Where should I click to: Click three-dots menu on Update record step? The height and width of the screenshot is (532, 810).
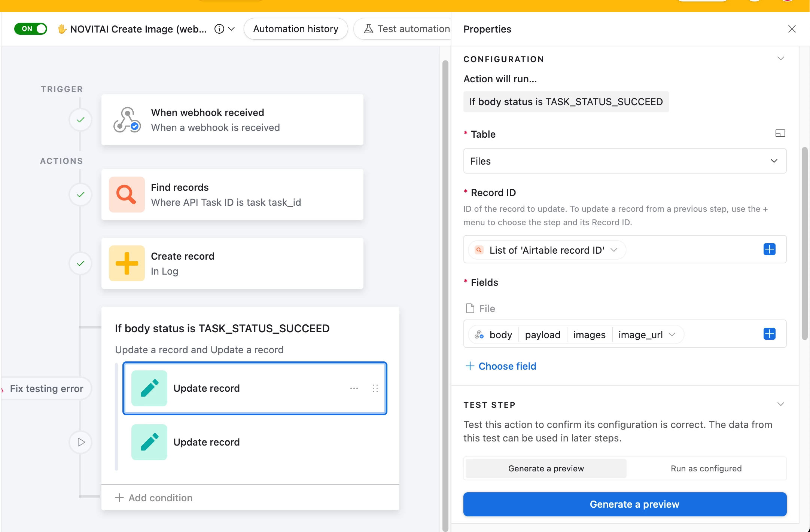pyautogui.click(x=354, y=388)
